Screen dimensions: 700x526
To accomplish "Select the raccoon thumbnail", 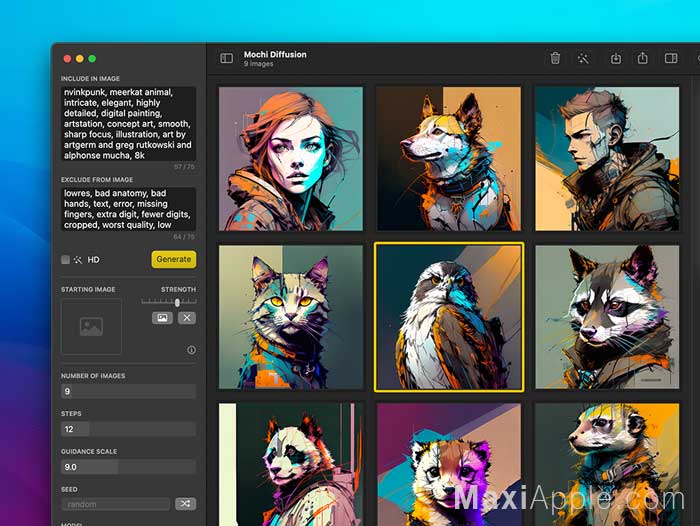I will 607,317.
